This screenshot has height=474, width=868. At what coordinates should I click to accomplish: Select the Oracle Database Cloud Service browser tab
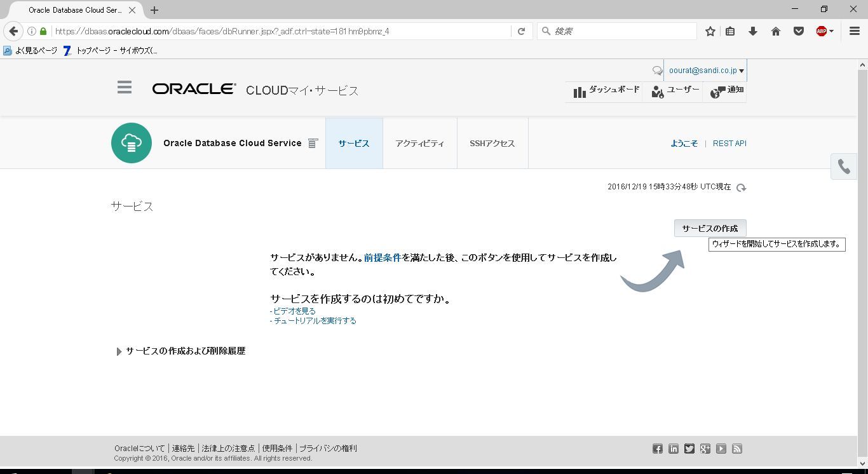pos(75,10)
